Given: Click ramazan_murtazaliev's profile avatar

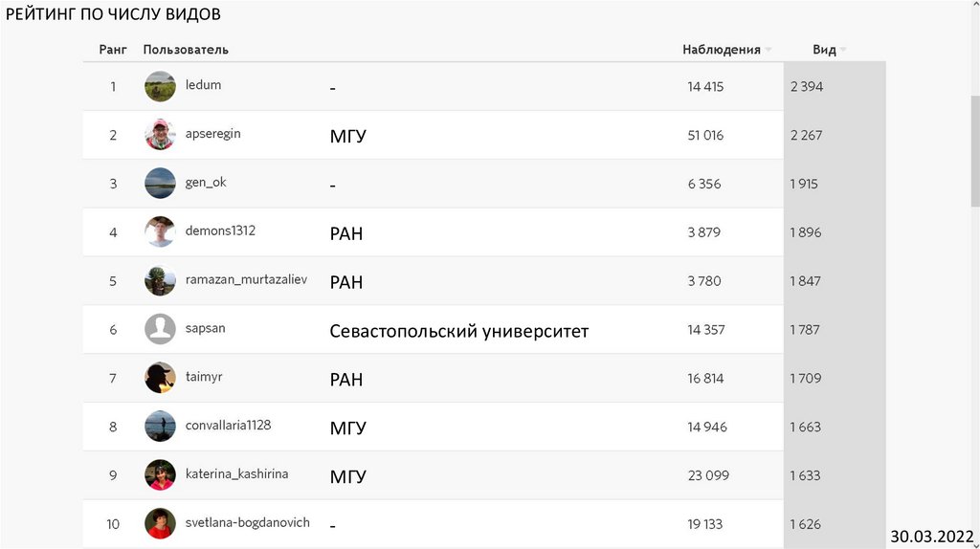Looking at the screenshot, I should click(160, 281).
